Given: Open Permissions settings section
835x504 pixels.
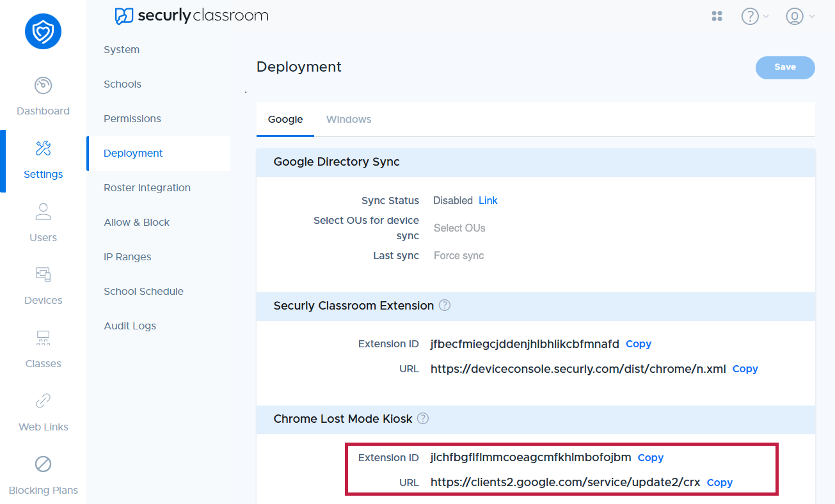Looking at the screenshot, I should pos(132,119).
